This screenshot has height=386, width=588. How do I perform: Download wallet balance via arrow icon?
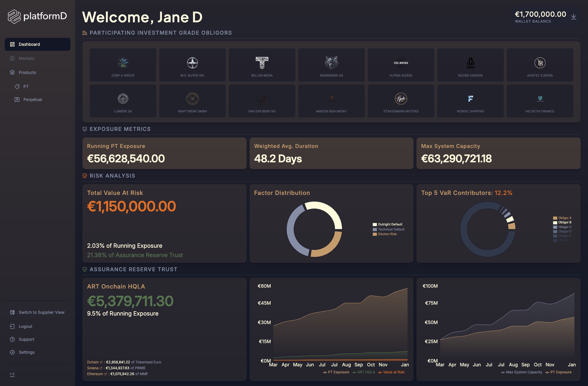(574, 17)
